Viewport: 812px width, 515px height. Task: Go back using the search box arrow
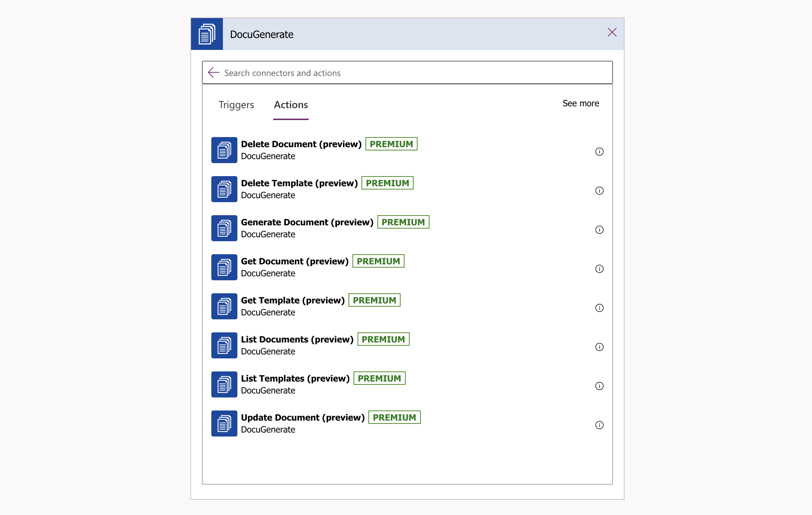point(213,72)
